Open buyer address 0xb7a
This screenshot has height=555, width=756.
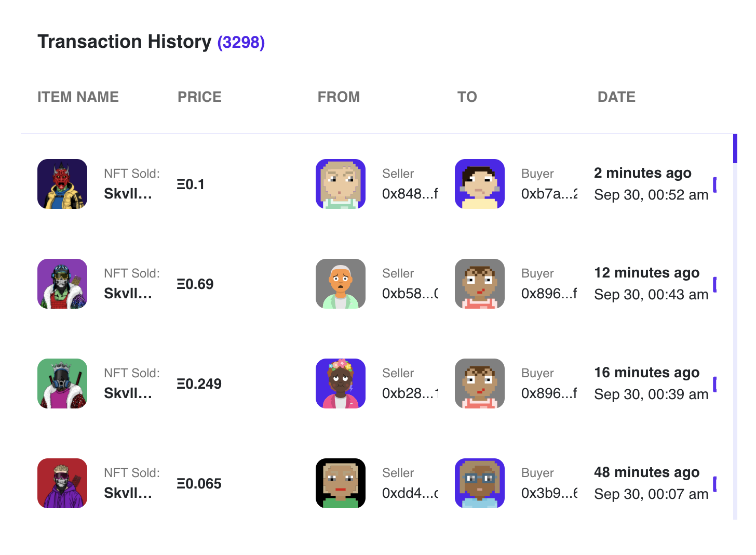coord(549,194)
